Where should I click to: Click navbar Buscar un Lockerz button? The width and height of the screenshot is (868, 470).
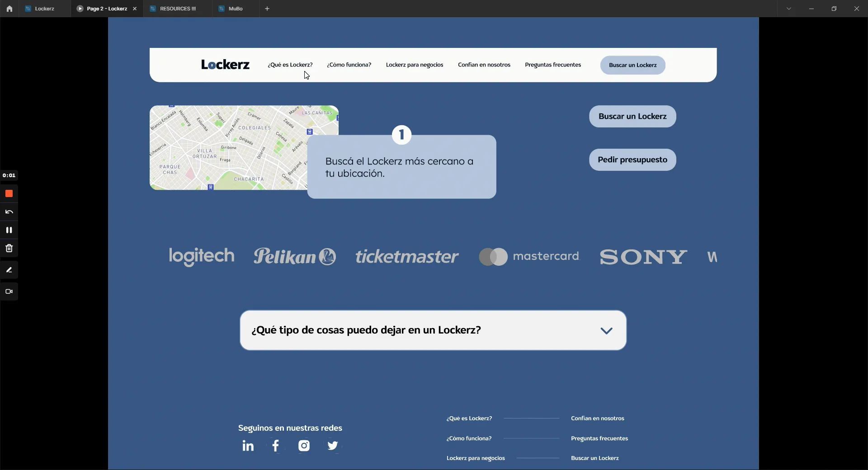pyautogui.click(x=633, y=65)
